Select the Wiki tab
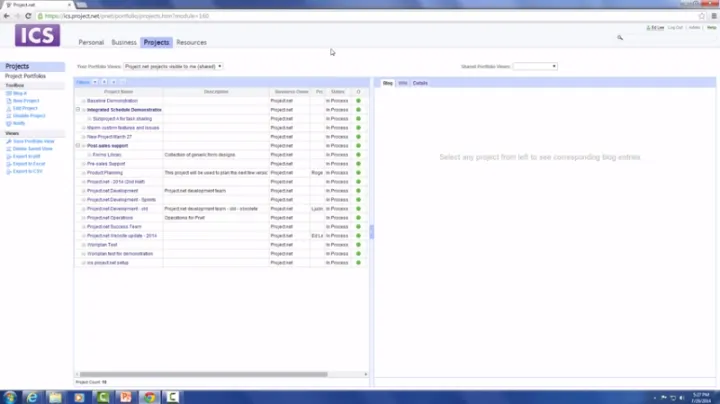 point(402,83)
